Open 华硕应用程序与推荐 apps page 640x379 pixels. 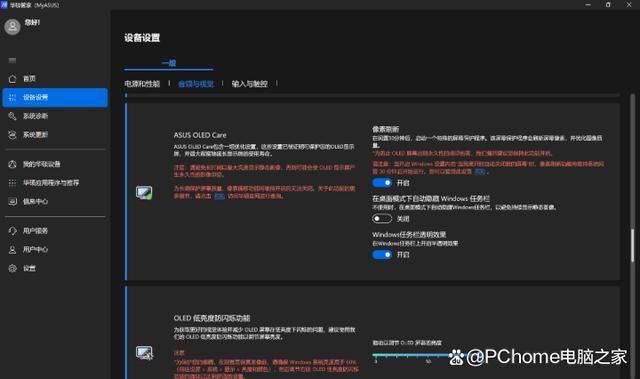(55, 183)
